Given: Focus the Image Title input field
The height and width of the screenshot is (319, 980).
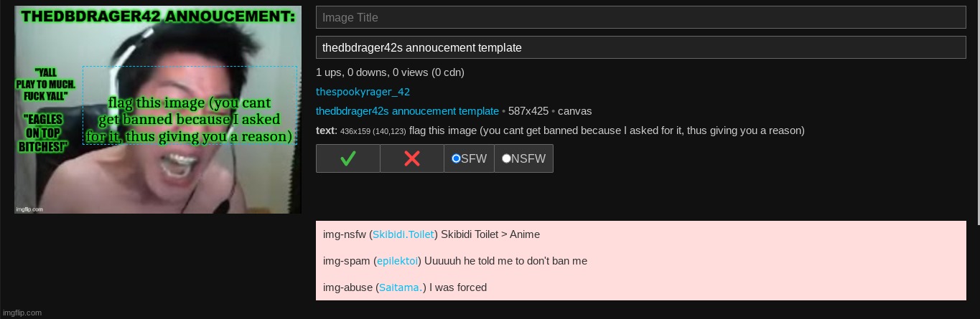Looking at the screenshot, I should (x=640, y=17).
